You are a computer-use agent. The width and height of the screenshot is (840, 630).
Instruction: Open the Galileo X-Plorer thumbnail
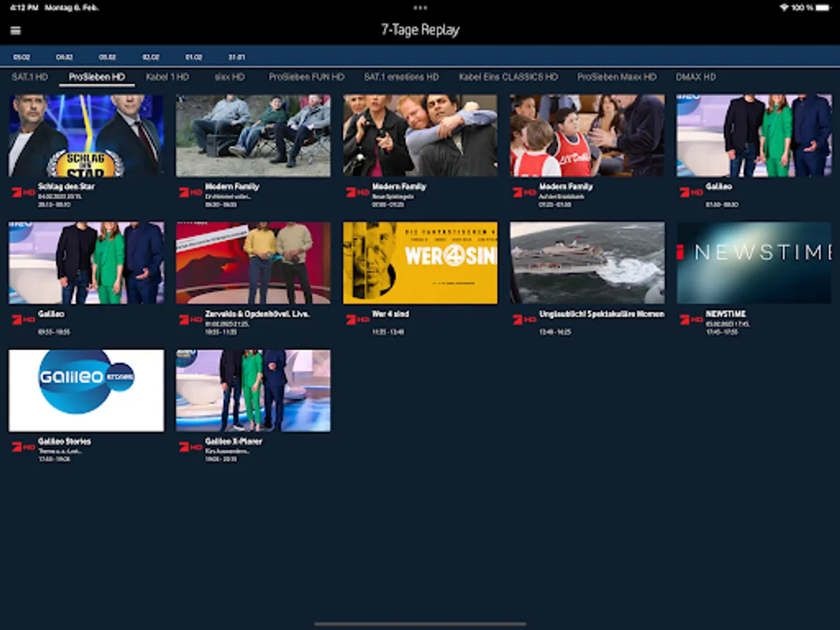(253, 391)
